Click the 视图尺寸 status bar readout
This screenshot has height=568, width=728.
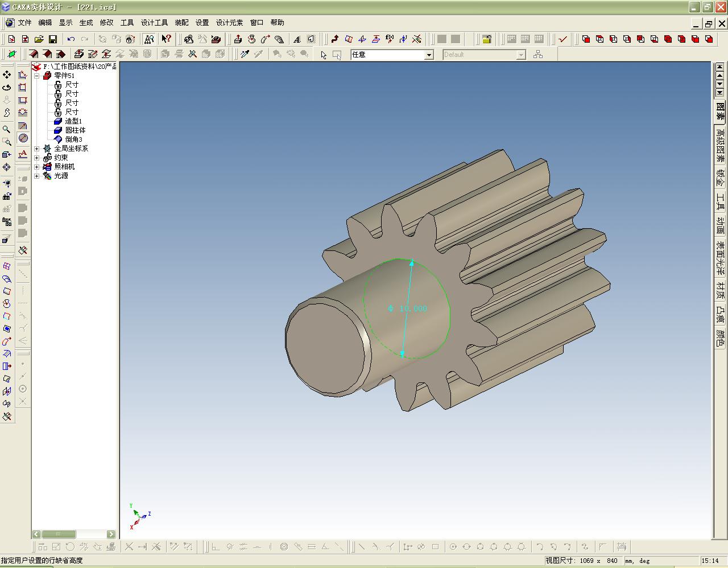(x=582, y=561)
